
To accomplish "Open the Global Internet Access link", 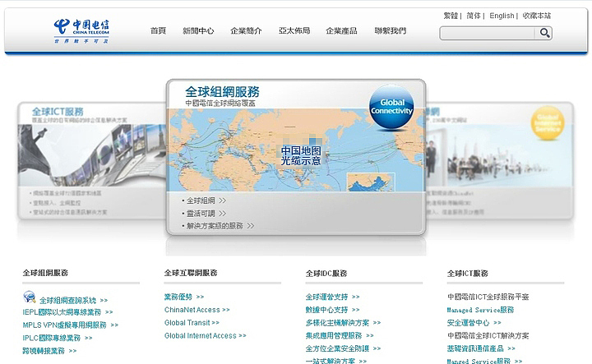I will coord(201,335).
